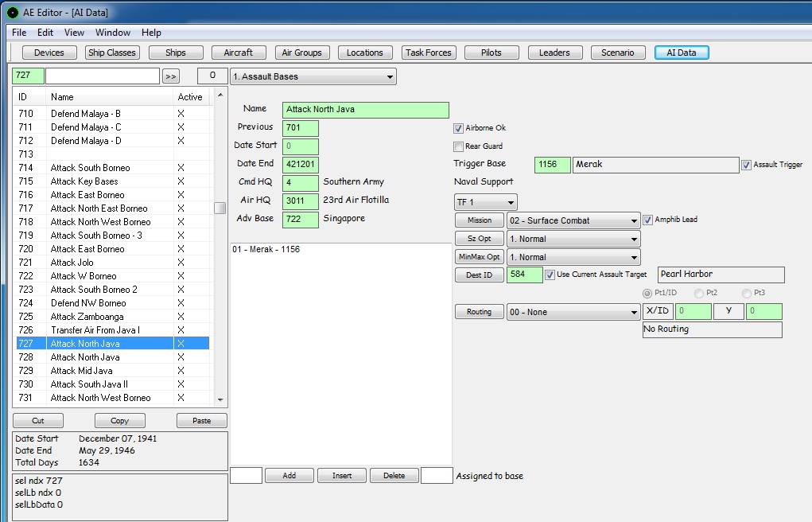Toggle the Amphib Lead checkbox

647,220
